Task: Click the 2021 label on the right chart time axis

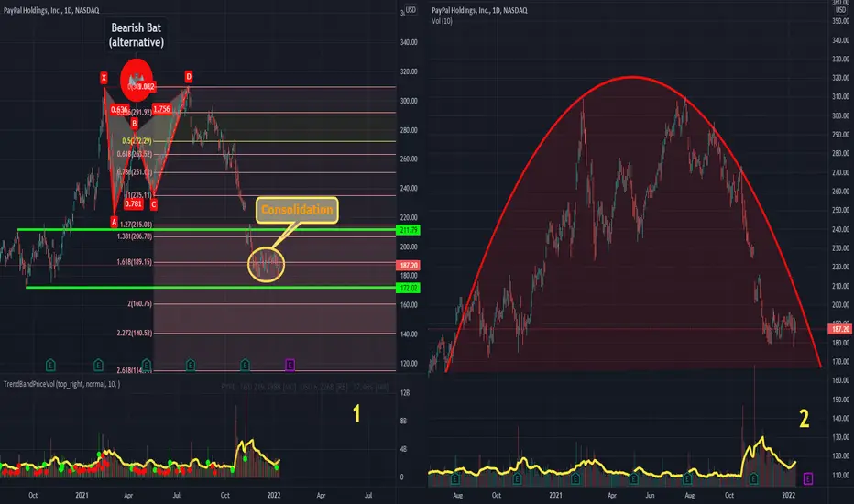Action: (x=555, y=495)
